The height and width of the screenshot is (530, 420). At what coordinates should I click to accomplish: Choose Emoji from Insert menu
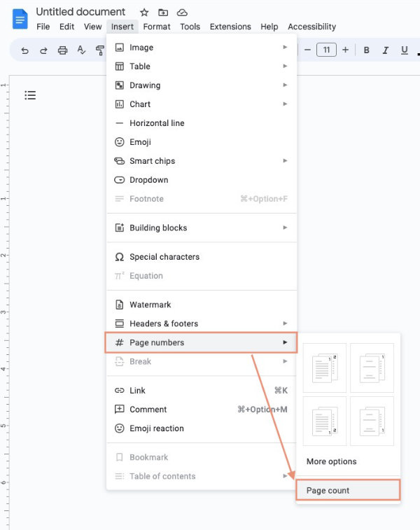coord(202,142)
